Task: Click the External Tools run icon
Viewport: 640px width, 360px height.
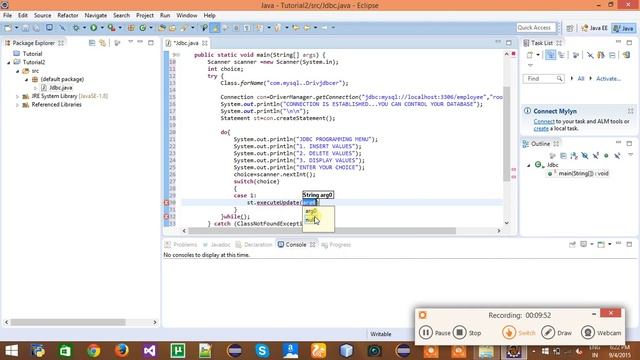Action: (111, 28)
